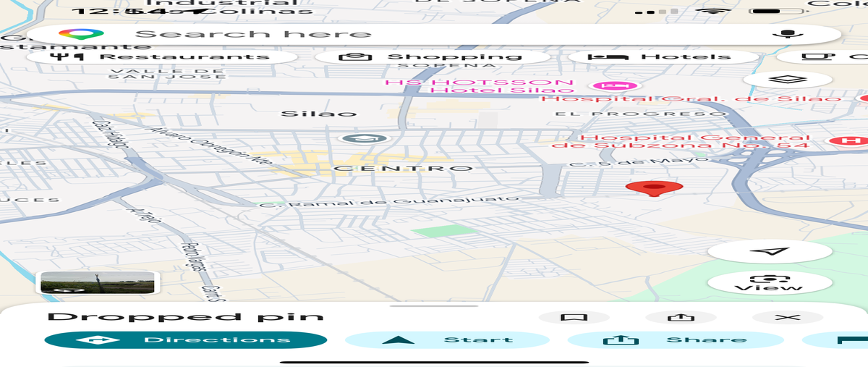The height and width of the screenshot is (367, 868).
Task: Tap the school marker near Centro
Action: pyautogui.click(x=365, y=138)
